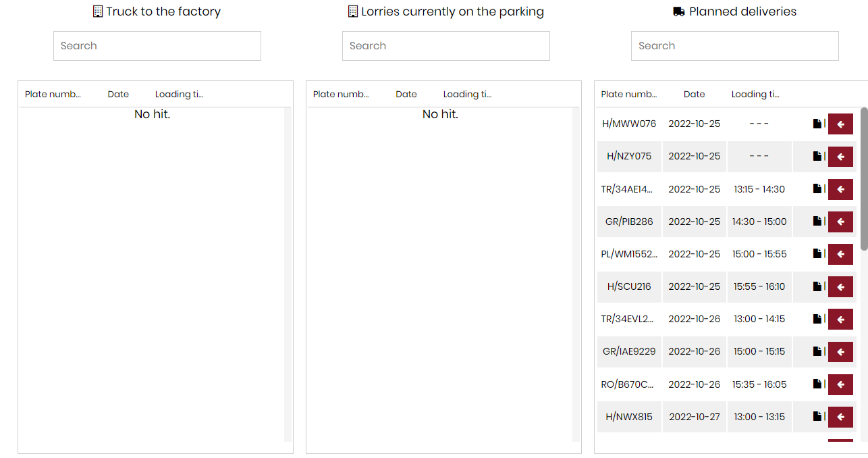Click Plate number header in Planned deliveries
This screenshot has height=458, width=868.
tap(628, 95)
